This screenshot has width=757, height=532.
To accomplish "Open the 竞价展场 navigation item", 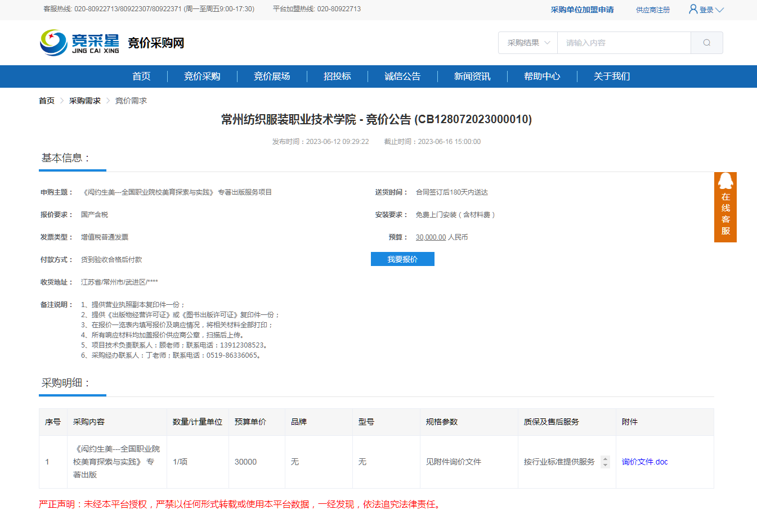I will pos(272,76).
